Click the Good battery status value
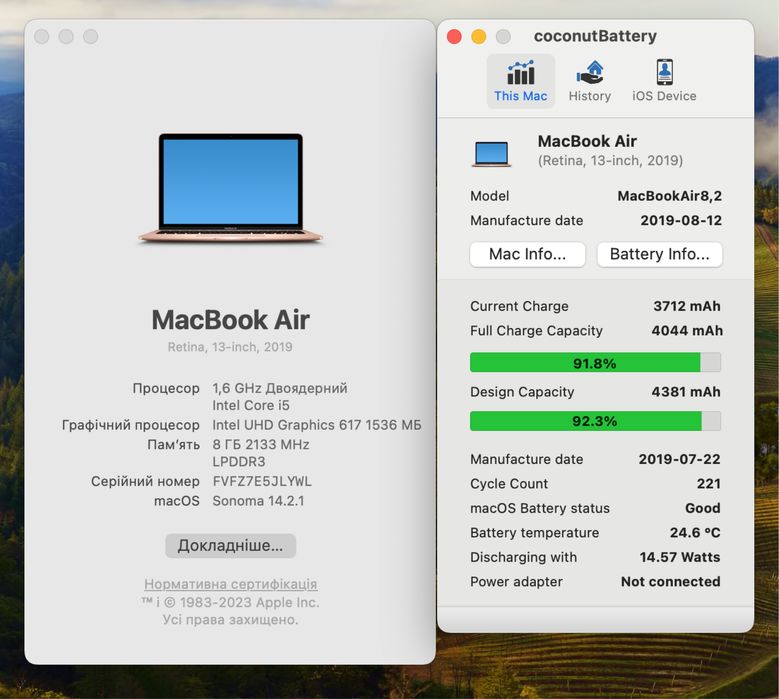The height and width of the screenshot is (699, 779). pyautogui.click(x=702, y=508)
